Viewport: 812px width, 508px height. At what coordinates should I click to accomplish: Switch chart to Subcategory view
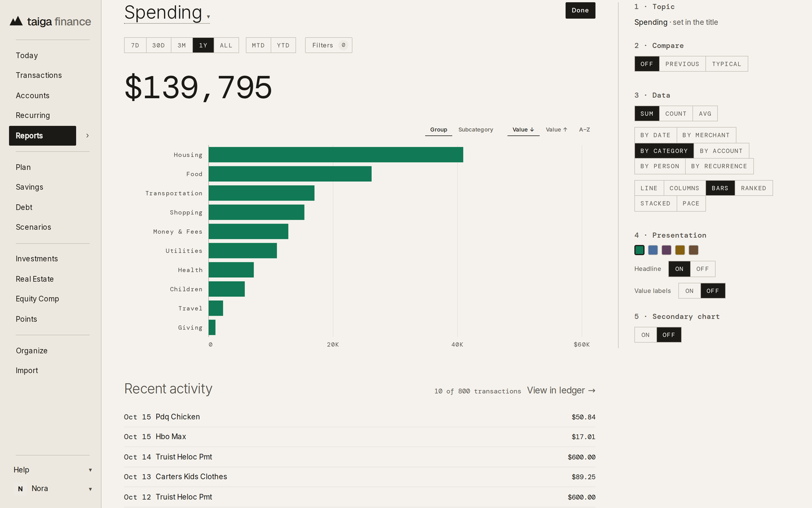click(475, 130)
